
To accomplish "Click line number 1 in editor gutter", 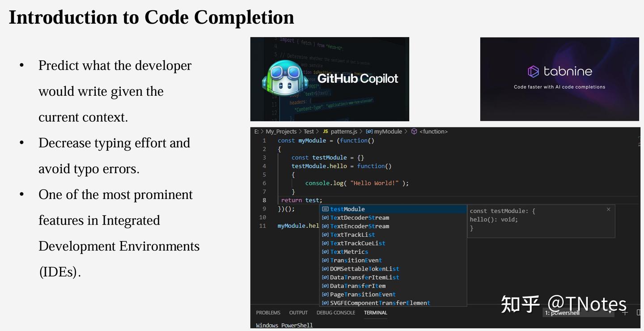I will 264,140.
